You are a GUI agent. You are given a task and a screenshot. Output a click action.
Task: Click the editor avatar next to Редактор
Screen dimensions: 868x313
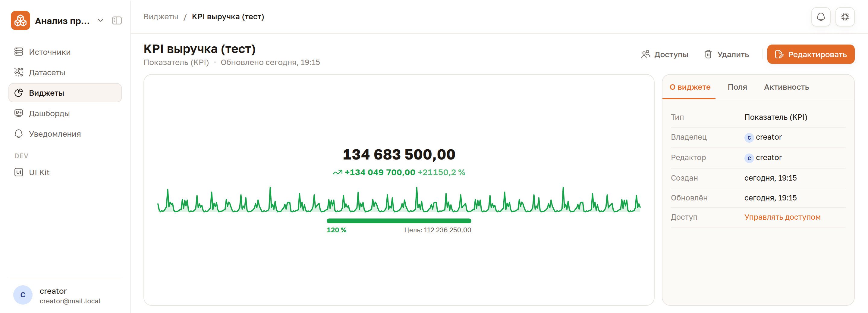(748, 158)
